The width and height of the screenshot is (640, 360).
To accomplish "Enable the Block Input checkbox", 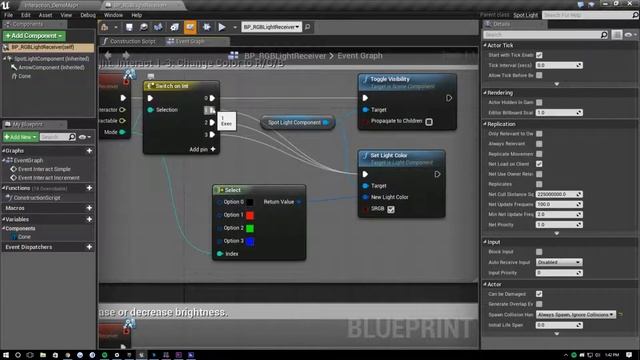I will tap(539, 252).
